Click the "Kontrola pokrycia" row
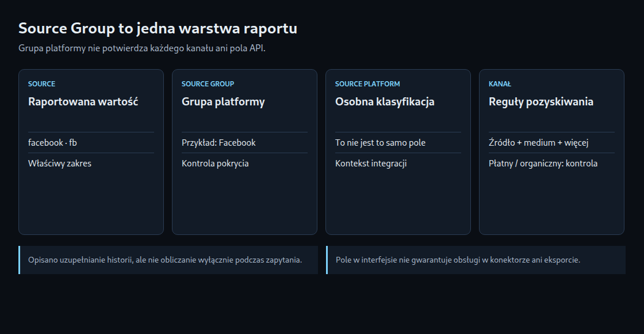 pos(245,164)
